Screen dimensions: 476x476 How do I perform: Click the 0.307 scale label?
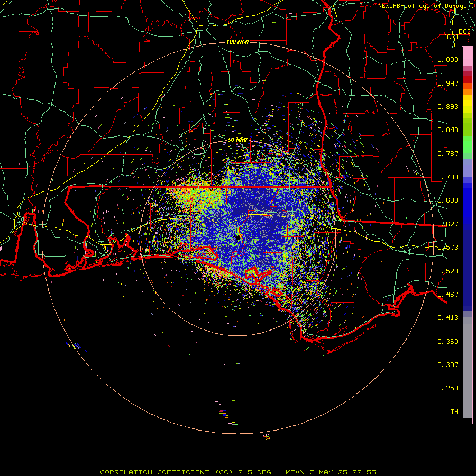pos(448,365)
